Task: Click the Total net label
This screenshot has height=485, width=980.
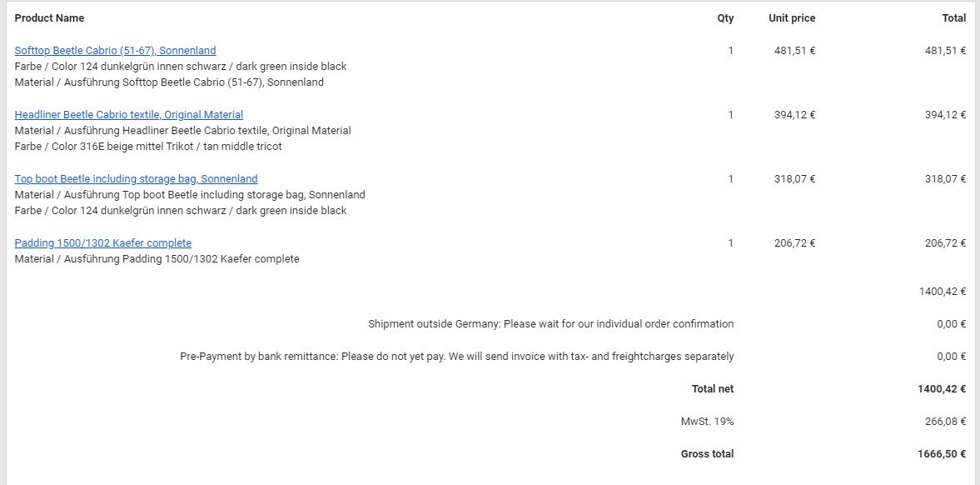Action: click(712, 389)
